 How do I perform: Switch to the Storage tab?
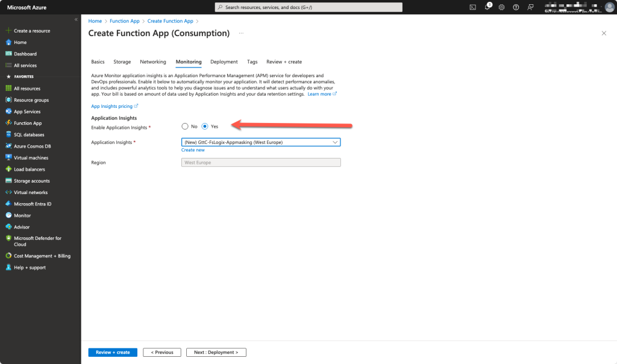122,62
